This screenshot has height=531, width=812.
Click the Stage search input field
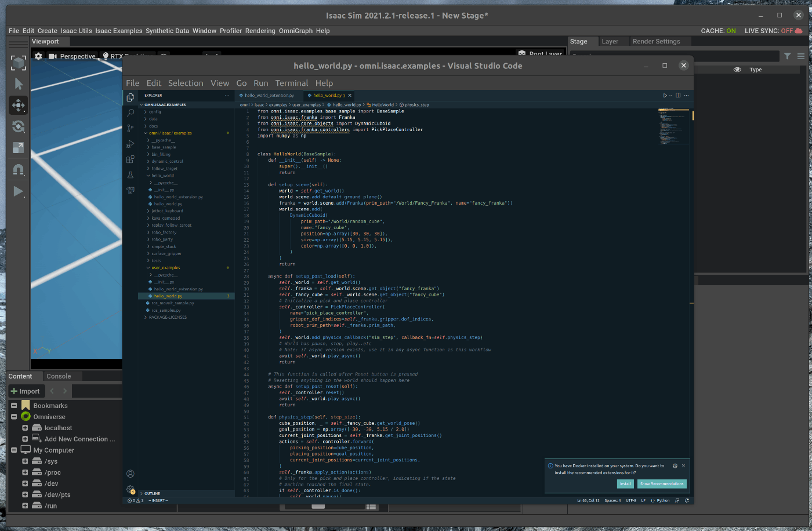[x=675, y=56]
